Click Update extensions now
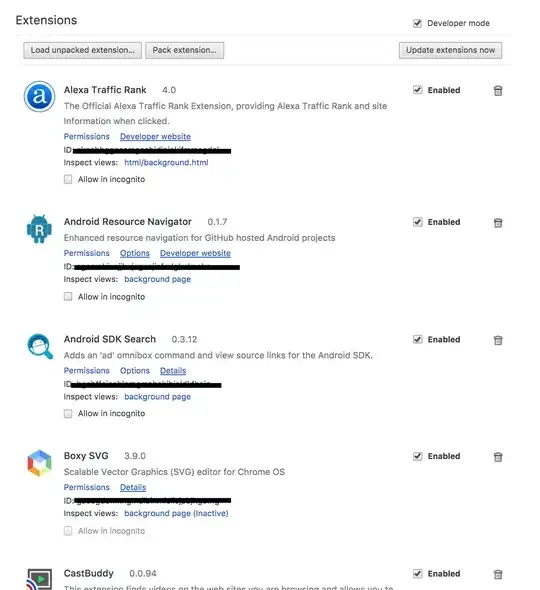The image size is (540, 590). 450,50
